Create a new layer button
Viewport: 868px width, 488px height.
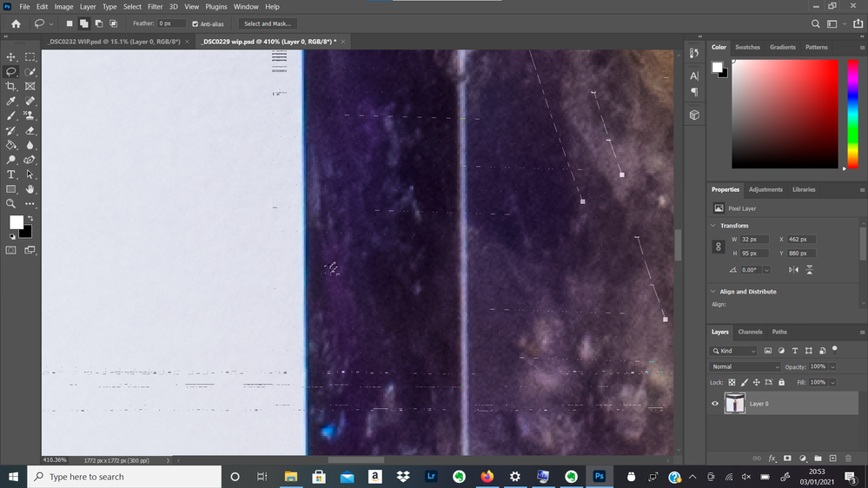click(832, 458)
